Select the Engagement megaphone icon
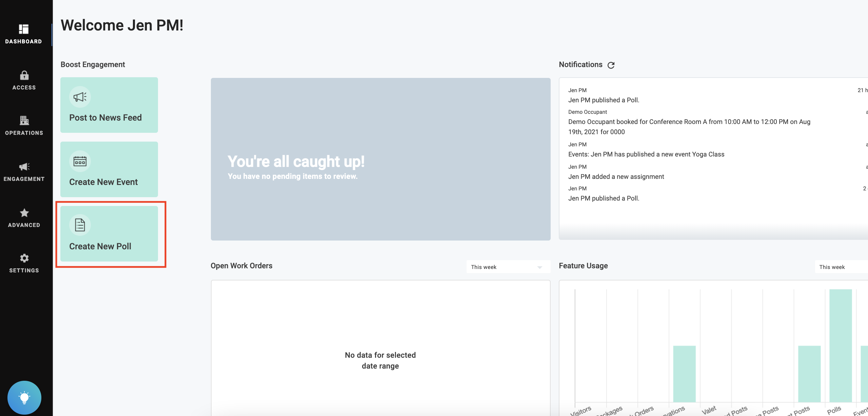The width and height of the screenshot is (868, 416). [24, 167]
